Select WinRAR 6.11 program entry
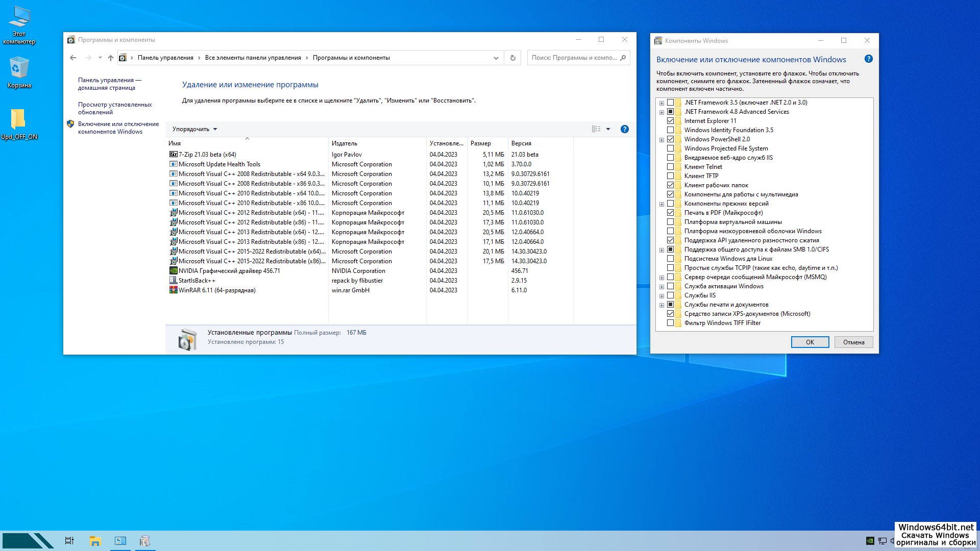The width and height of the screenshot is (980, 551). pyautogui.click(x=217, y=290)
